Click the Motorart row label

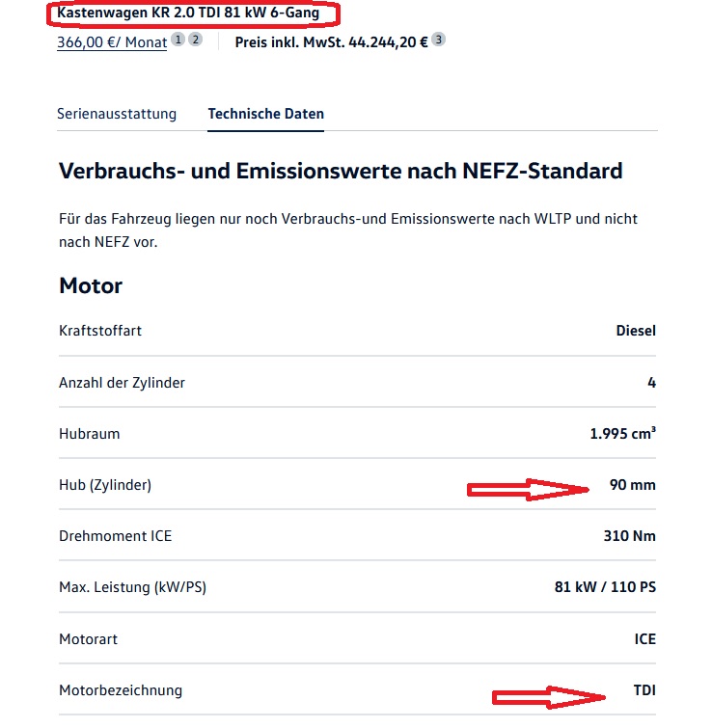(x=88, y=639)
